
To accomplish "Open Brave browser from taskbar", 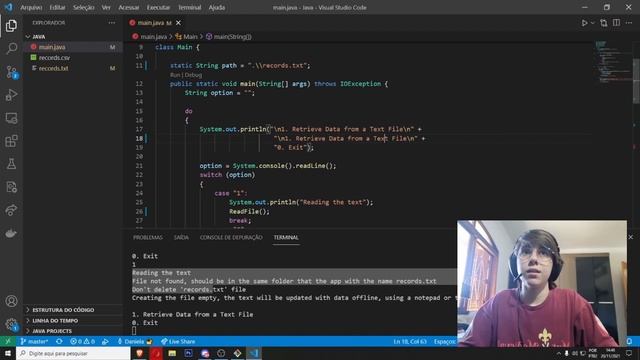I will coord(140,353).
